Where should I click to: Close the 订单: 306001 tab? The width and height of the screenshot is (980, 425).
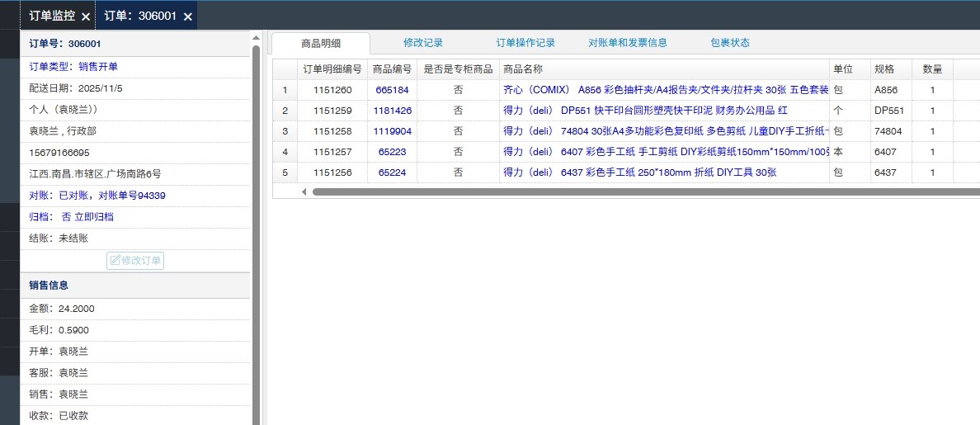(x=188, y=17)
